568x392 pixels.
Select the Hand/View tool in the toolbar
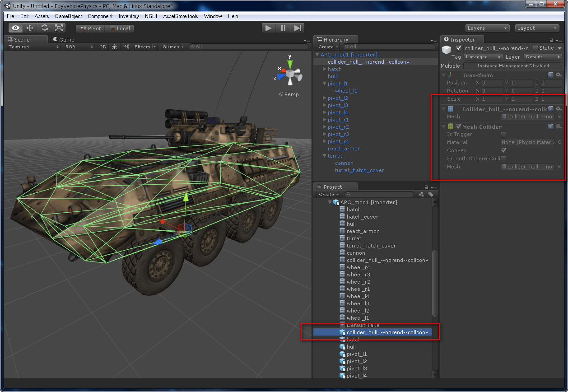(15, 28)
